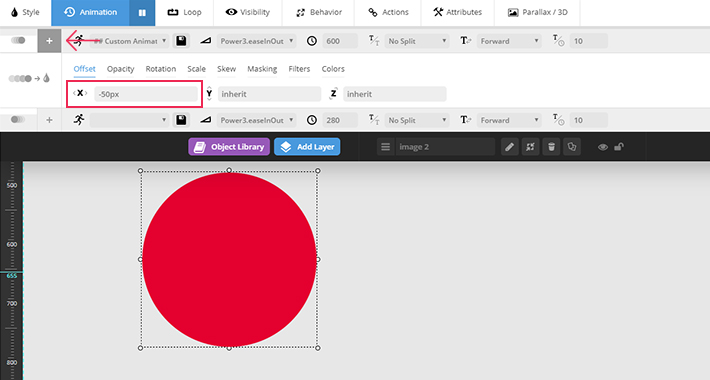Image resolution: width=710 pixels, height=380 pixels.
Task: Click easing icon in second frame row
Action: (x=206, y=120)
